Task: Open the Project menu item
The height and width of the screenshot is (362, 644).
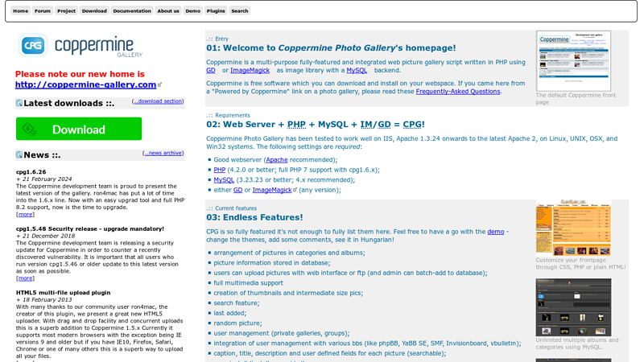Action: 66,10
